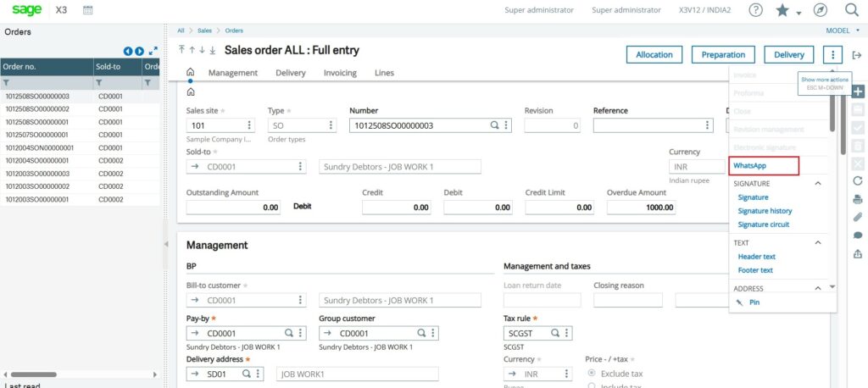Viewport: 868px width, 388px height.
Task: Click the comment bubble icon in right sidebar
Action: point(858,236)
